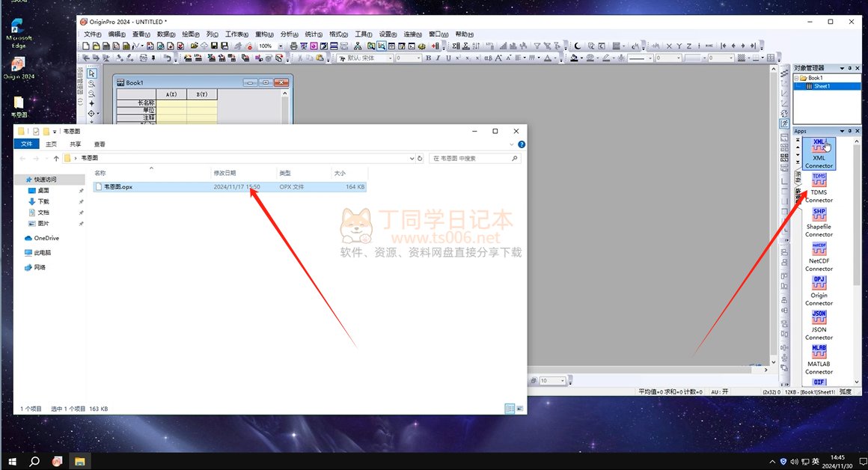
Task: Switch to the 查看 tab in File Explorer
Action: [100, 144]
